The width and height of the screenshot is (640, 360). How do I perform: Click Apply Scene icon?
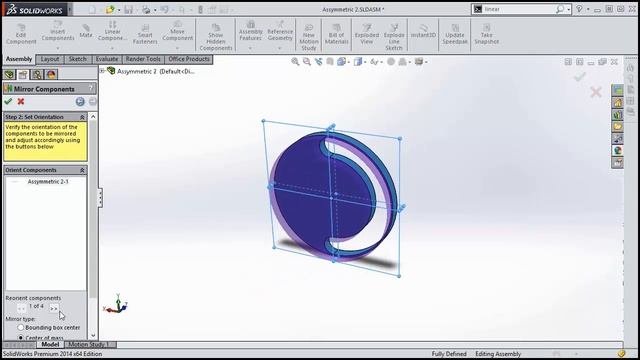click(402, 62)
